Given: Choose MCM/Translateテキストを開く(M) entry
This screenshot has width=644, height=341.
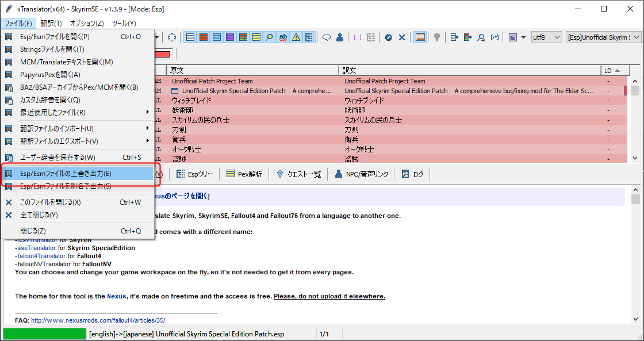Looking at the screenshot, I should (x=78, y=62).
